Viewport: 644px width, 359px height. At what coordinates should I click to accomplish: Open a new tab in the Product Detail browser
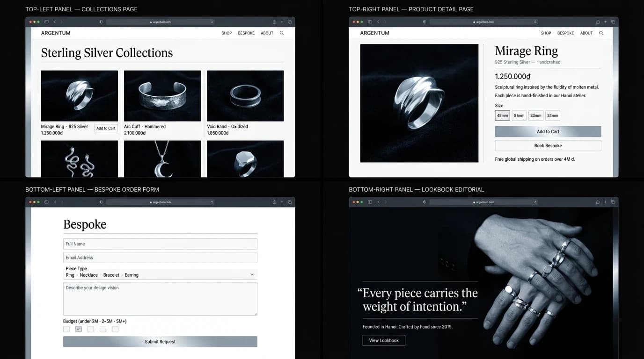click(605, 22)
